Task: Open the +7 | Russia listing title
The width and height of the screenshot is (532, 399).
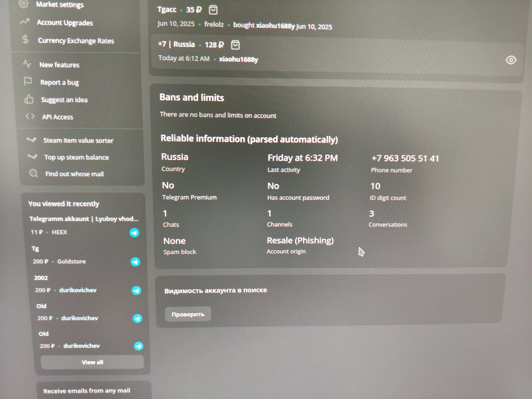Action: click(177, 44)
